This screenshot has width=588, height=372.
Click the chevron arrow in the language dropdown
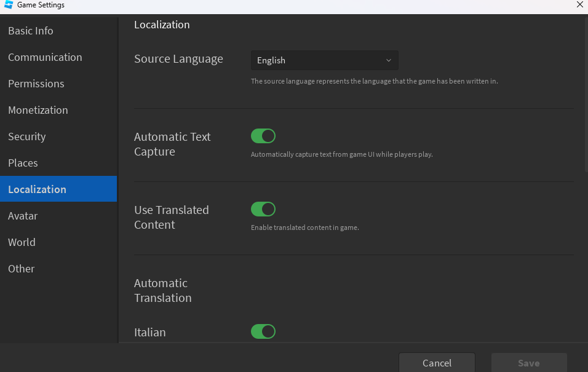point(389,60)
